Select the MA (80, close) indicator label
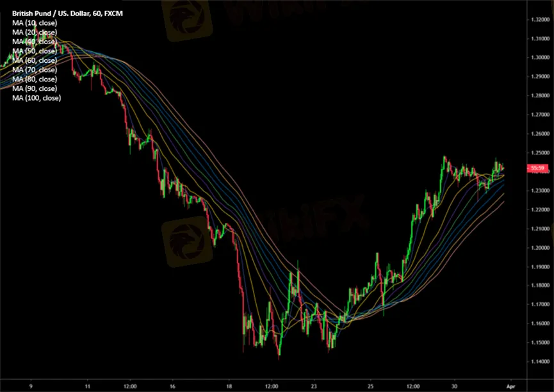This screenshot has width=554, height=392. click(x=35, y=79)
